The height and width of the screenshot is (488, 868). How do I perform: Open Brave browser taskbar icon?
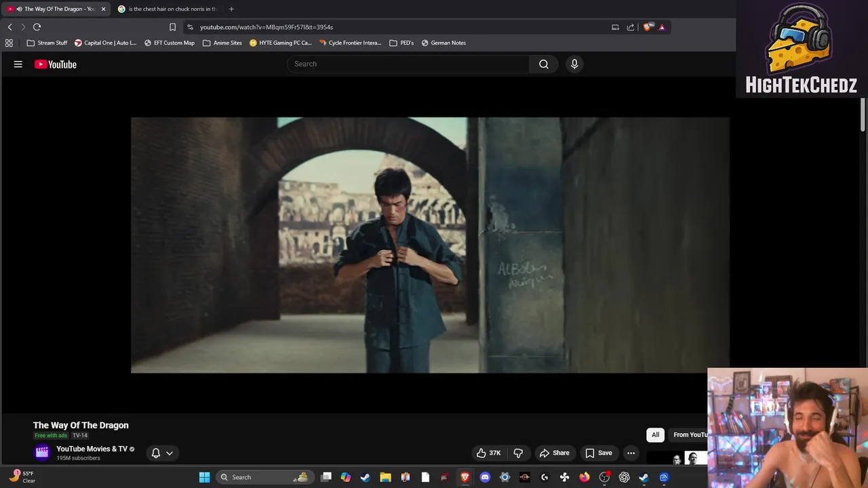(465, 477)
